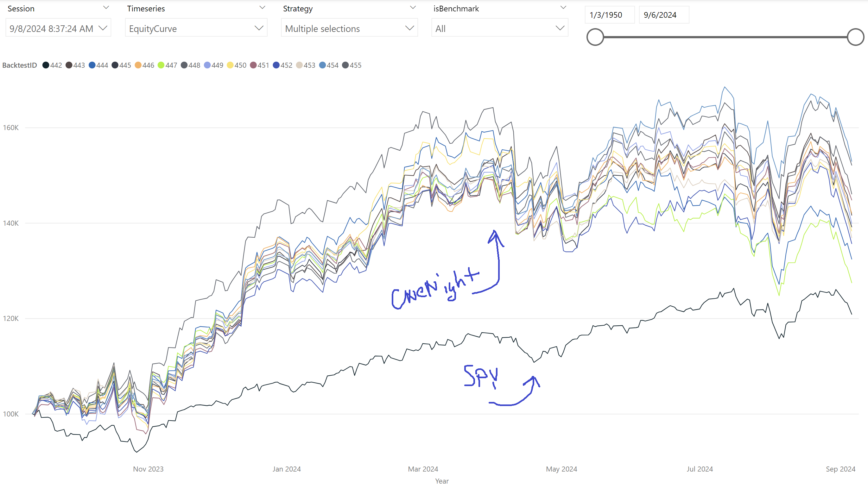Open the isBenchmark All dropdown
The height and width of the screenshot is (488, 868).
pyautogui.click(x=499, y=28)
